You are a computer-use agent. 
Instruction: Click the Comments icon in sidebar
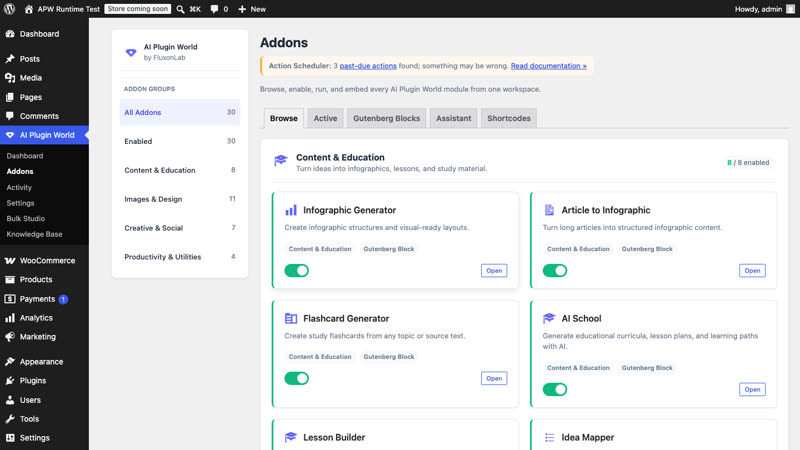point(10,116)
